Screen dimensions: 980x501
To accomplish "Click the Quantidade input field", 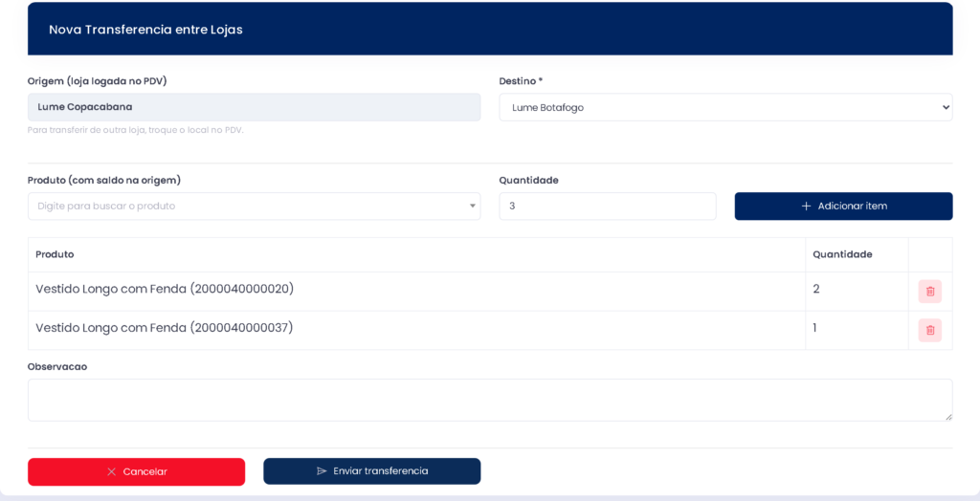I will (x=608, y=207).
